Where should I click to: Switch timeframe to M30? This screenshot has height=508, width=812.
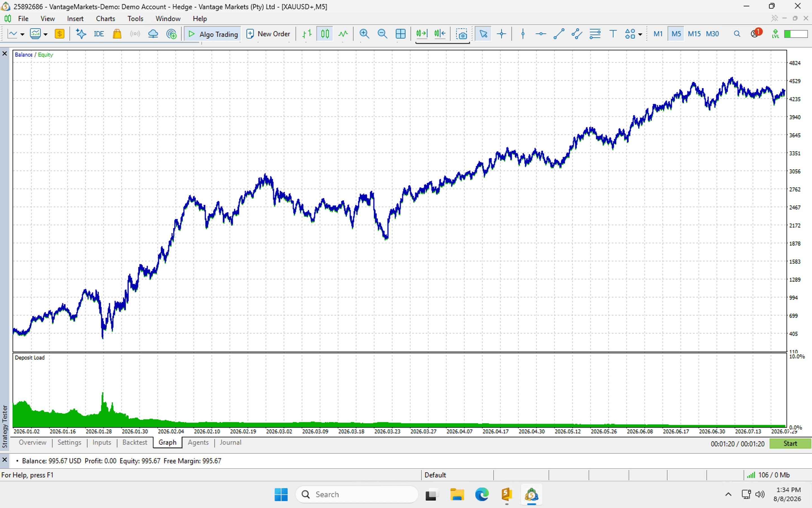click(712, 34)
